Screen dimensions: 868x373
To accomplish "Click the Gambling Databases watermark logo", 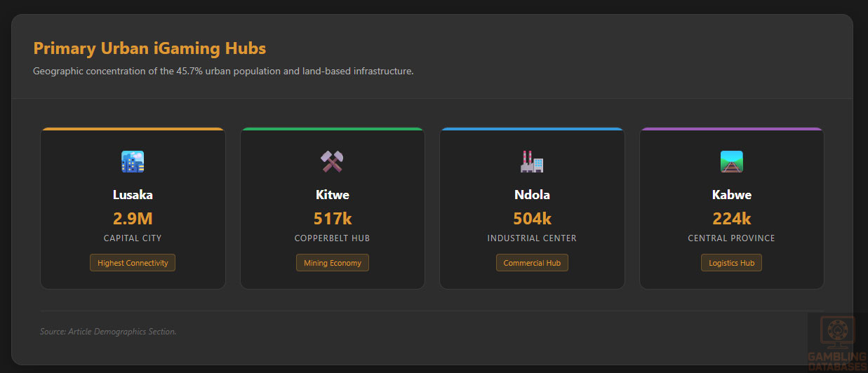I will coord(836,344).
